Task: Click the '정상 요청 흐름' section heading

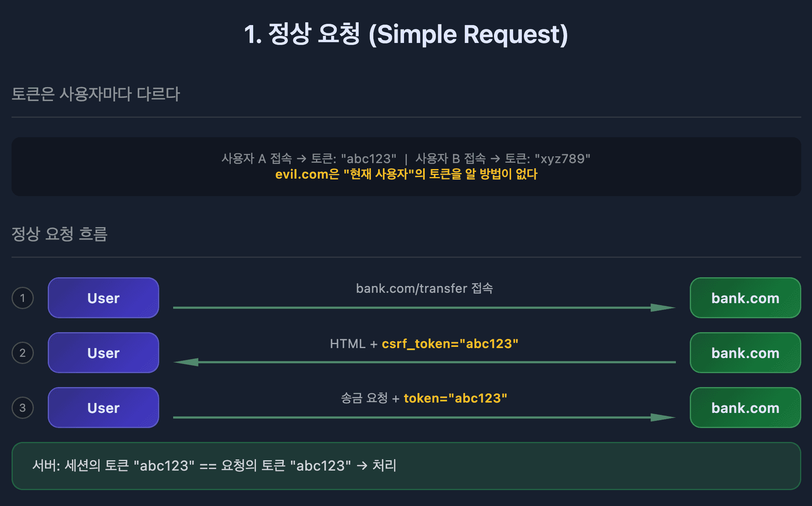Action: pos(60,234)
